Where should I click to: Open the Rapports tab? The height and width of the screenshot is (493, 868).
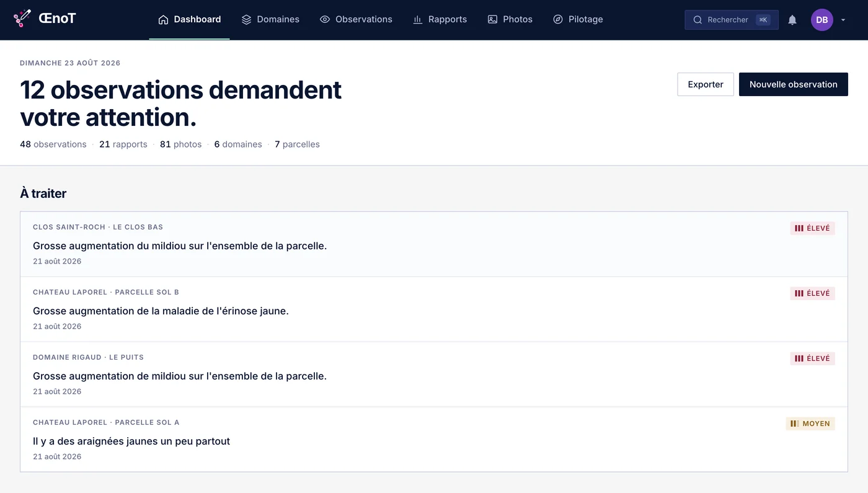tap(440, 19)
